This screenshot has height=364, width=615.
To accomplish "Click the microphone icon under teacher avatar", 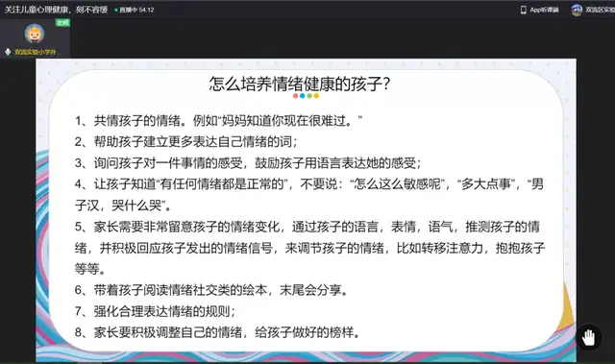I will tap(8, 52).
